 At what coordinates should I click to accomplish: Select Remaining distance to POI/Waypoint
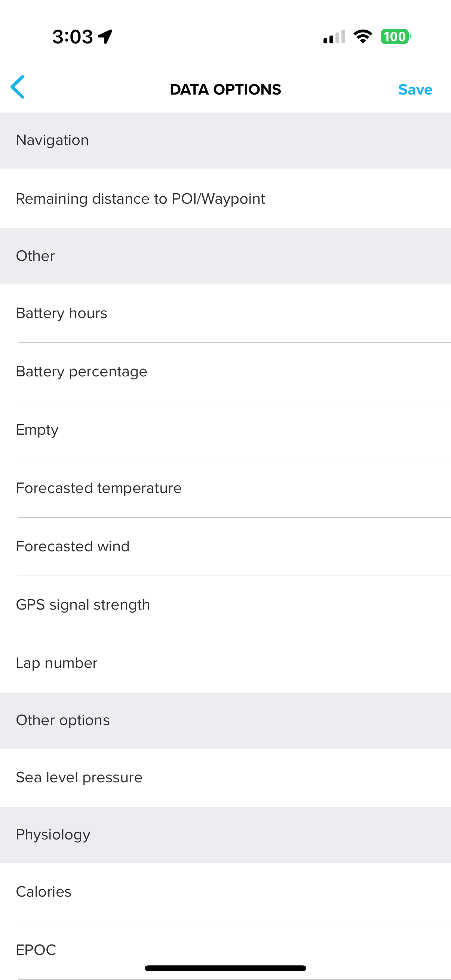click(x=141, y=199)
